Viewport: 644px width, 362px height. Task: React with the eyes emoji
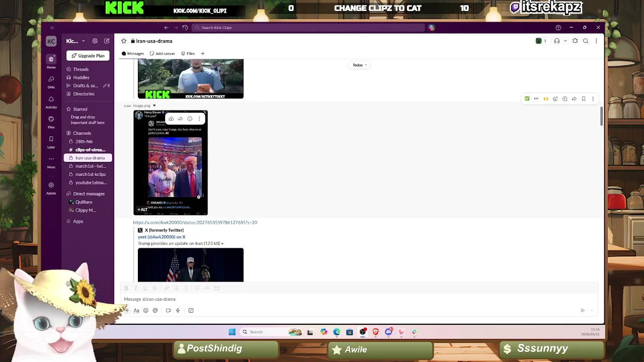click(536, 99)
